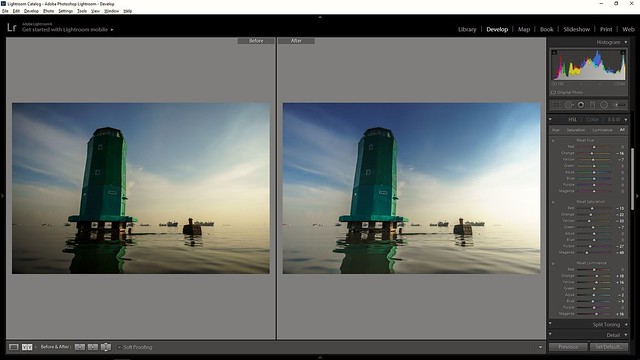
Task: Click the Original Photo indicator icon
Action: tap(553, 93)
